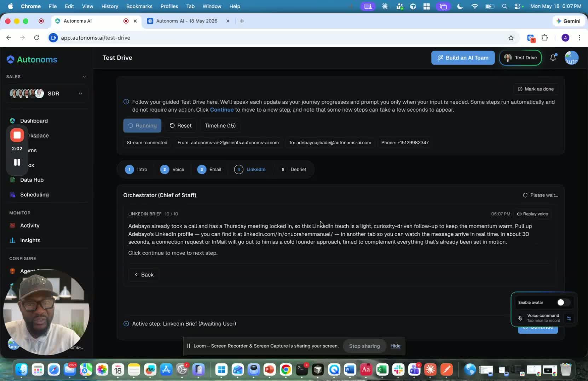Screen dimensions: 588x381
Task: Open Timeline (15)
Action: (x=220, y=126)
